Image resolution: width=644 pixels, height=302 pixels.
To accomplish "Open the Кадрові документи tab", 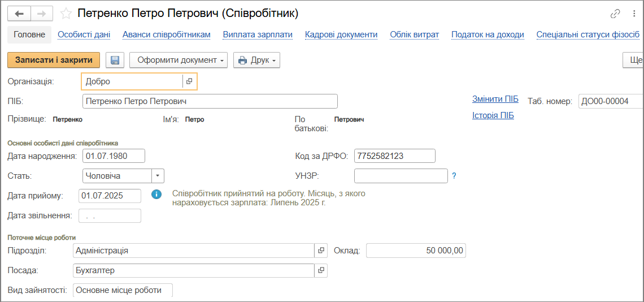I will tap(341, 34).
